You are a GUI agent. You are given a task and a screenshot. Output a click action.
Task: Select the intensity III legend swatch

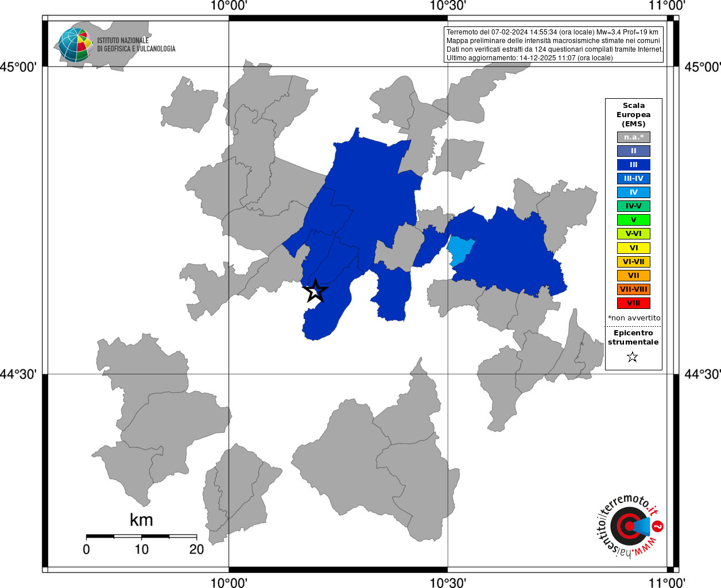coord(634,165)
